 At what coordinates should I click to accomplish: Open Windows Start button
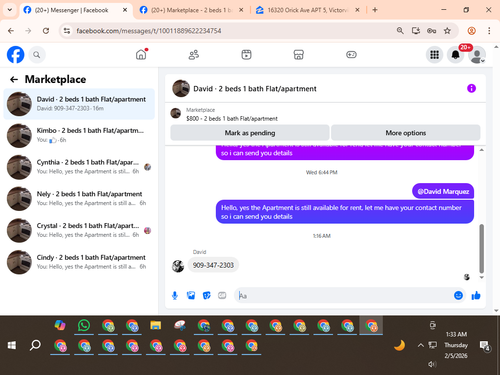pos(12,345)
